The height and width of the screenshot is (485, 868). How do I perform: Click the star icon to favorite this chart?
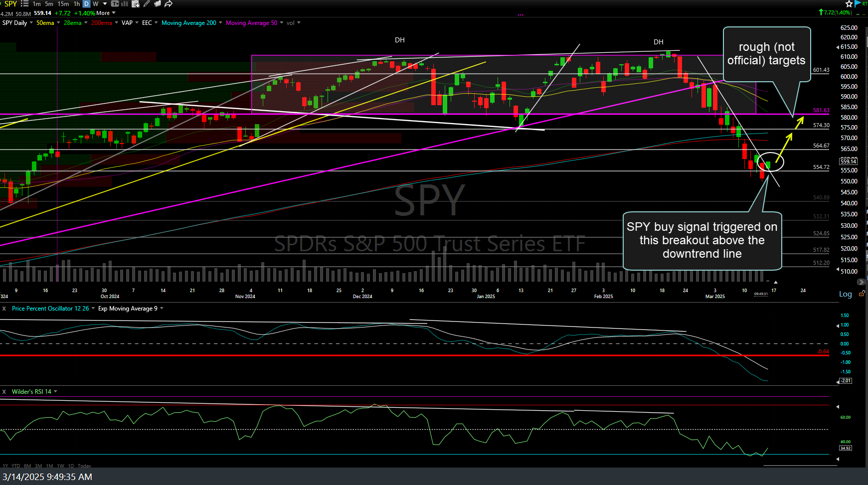coord(849,3)
